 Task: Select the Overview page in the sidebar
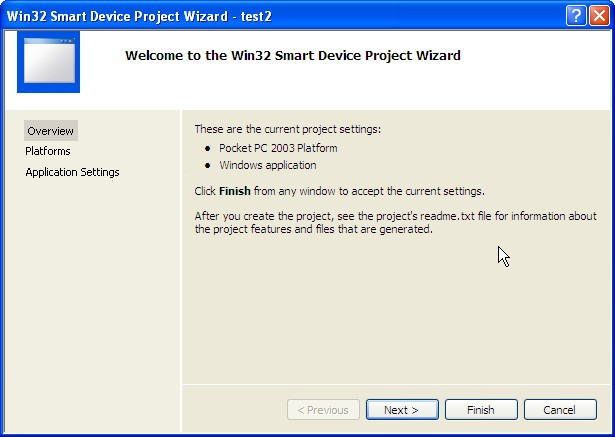click(50, 130)
